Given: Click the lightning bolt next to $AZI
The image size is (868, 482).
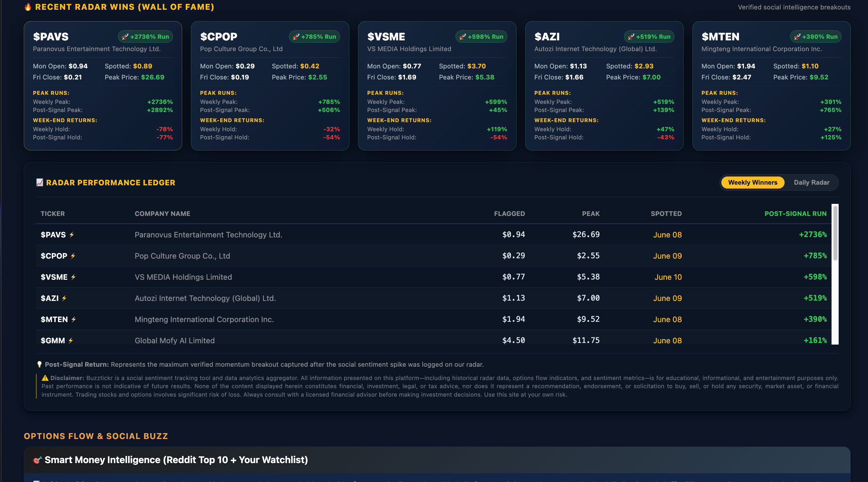Looking at the screenshot, I should (64, 298).
